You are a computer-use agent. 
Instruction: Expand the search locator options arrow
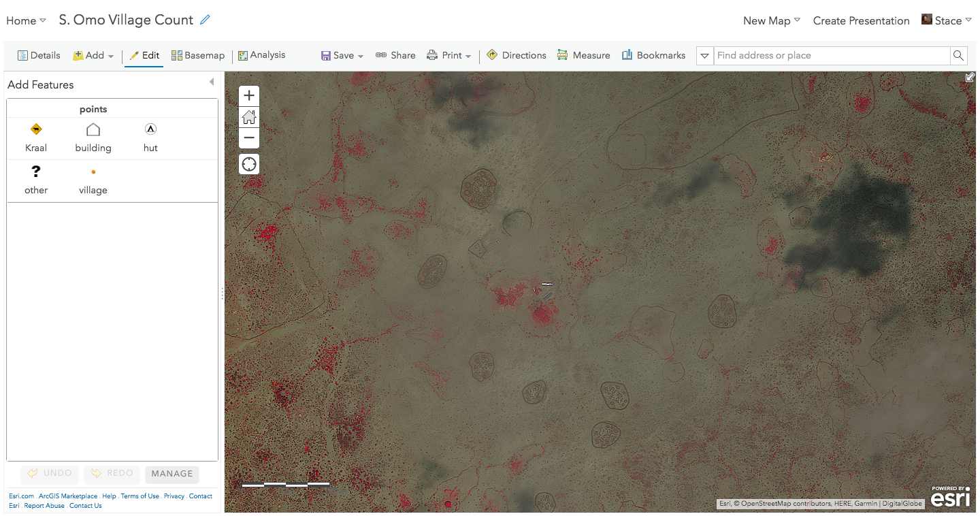(x=705, y=56)
